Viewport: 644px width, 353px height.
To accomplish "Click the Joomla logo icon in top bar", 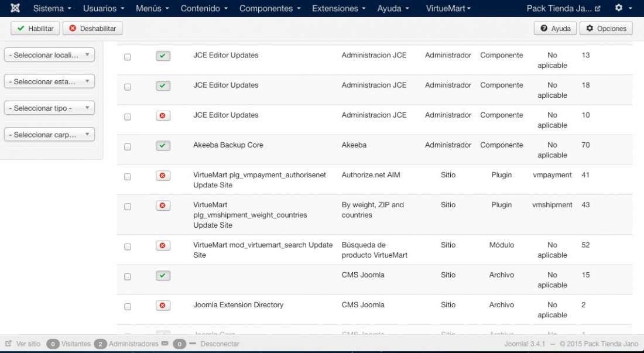I will [15, 8].
